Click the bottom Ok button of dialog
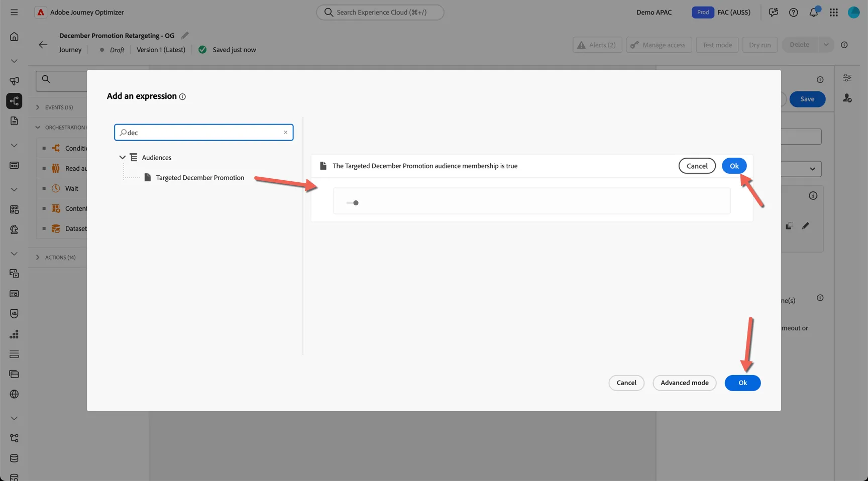 pyautogui.click(x=742, y=383)
